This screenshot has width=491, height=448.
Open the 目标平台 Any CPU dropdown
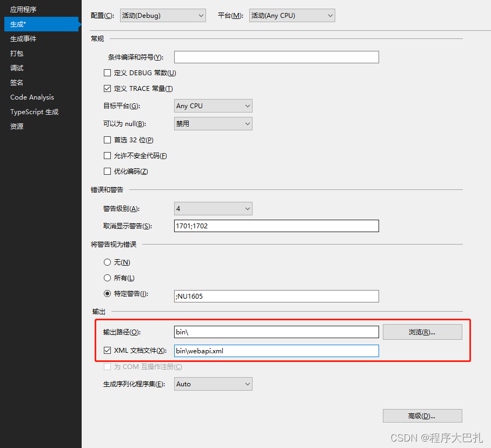(213, 106)
